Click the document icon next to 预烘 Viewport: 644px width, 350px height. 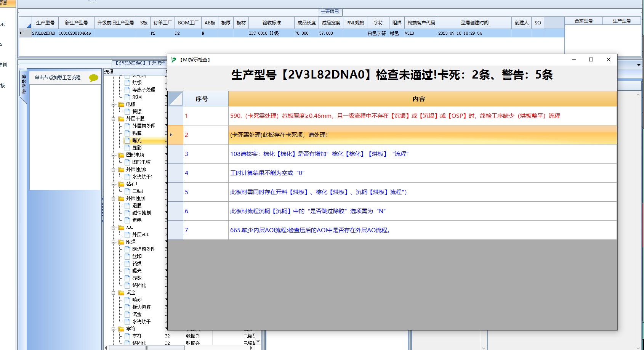[x=127, y=263]
